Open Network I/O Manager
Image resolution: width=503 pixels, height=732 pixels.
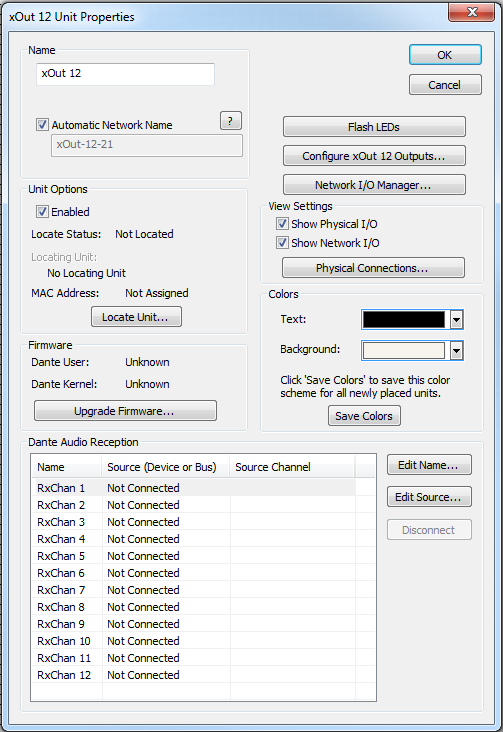click(x=374, y=185)
